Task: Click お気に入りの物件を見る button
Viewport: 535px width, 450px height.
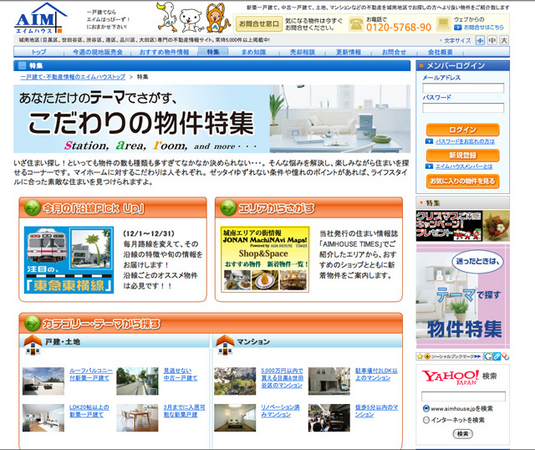Action: (x=463, y=181)
